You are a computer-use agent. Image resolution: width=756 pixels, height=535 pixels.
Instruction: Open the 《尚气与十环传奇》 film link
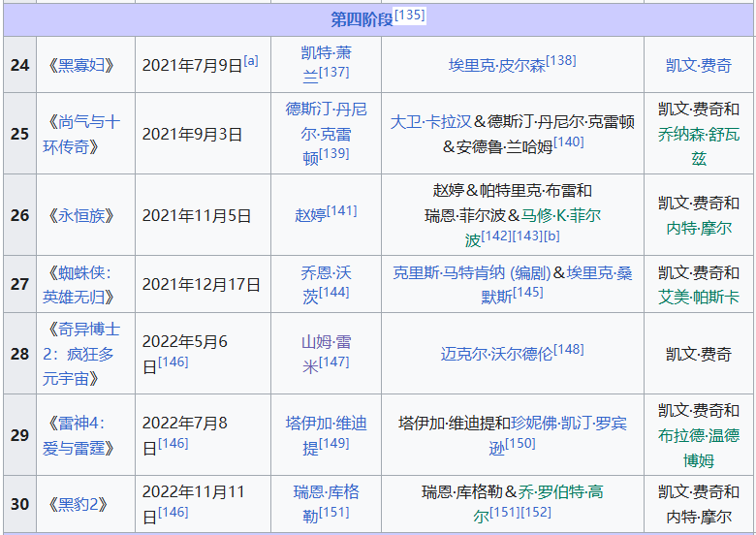[x=83, y=134]
